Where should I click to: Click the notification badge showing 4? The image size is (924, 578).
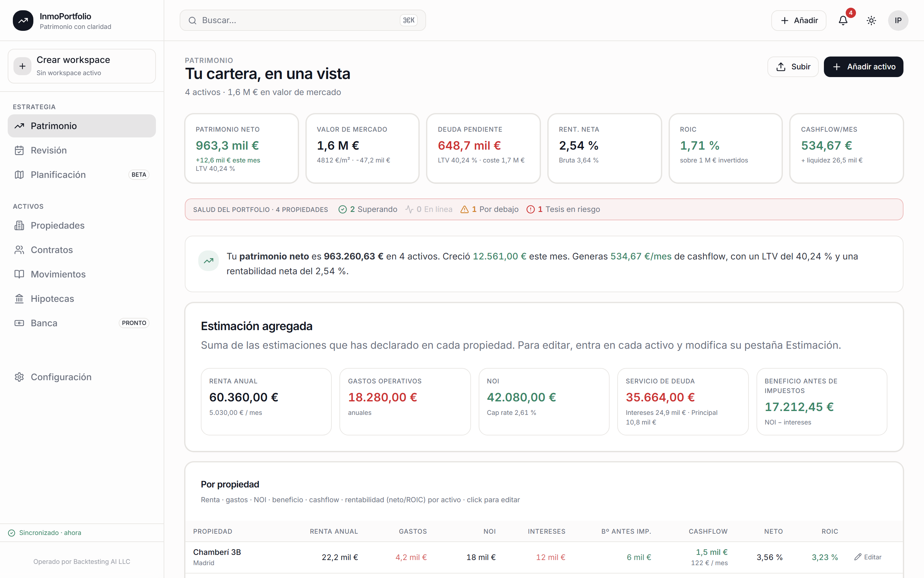tap(851, 13)
